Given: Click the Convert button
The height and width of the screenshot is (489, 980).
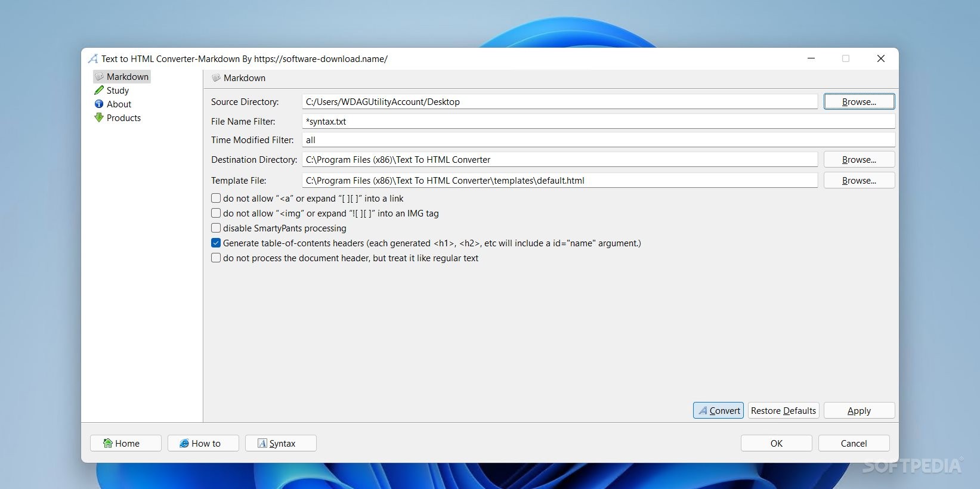Looking at the screenshot, I should [718, 410].
